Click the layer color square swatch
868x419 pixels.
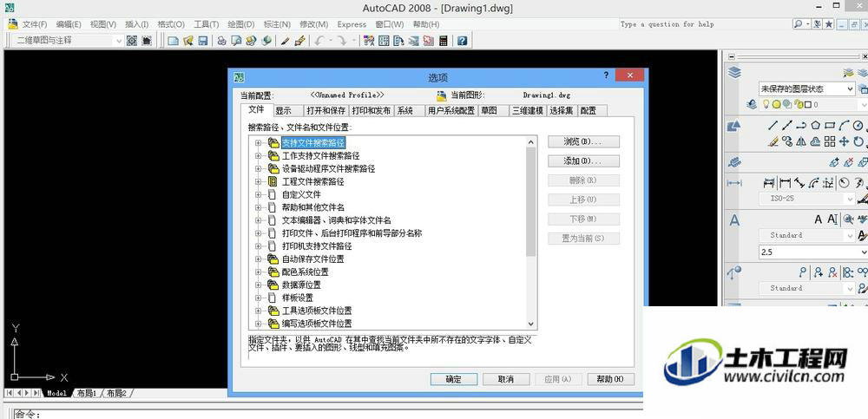tap(807, 104)
